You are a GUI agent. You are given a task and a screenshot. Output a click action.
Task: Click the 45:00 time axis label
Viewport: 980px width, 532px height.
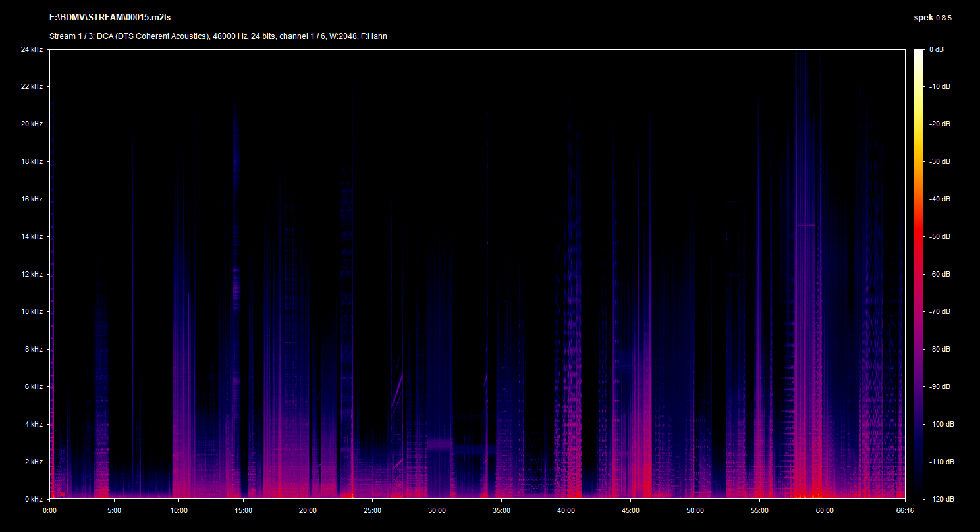[x=630, y=510]
